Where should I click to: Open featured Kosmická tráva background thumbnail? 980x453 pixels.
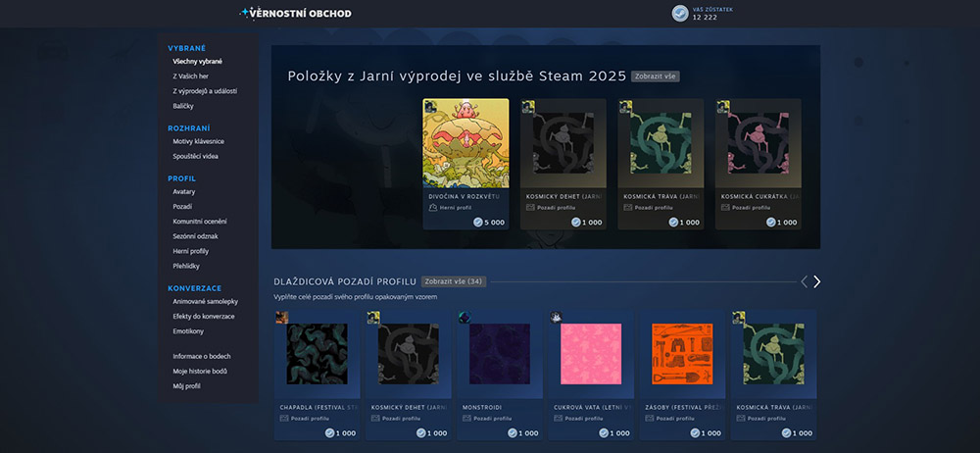(661, 143)
